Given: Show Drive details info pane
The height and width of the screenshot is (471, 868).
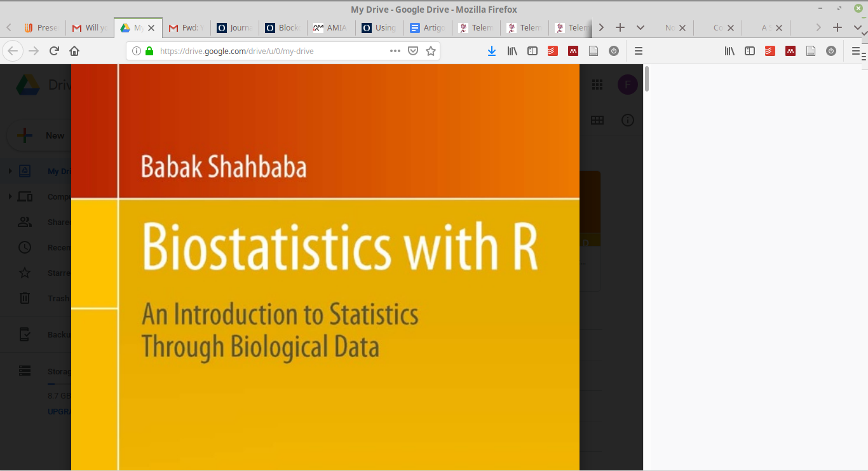Looking at the screenshot, I should click(x=628, y=120).
